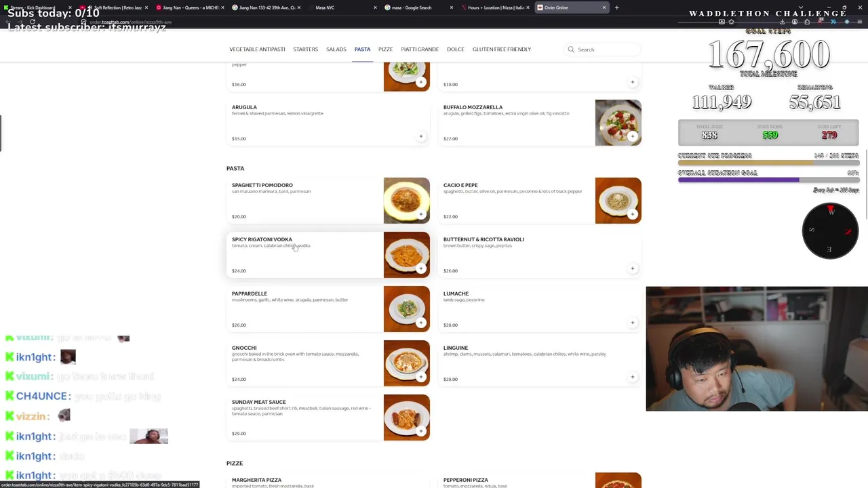Screen dimensions: 868x488
Task: Go to Vegetable Antipasti menu section
Action: pyautogui.click(x=257, y=49)
